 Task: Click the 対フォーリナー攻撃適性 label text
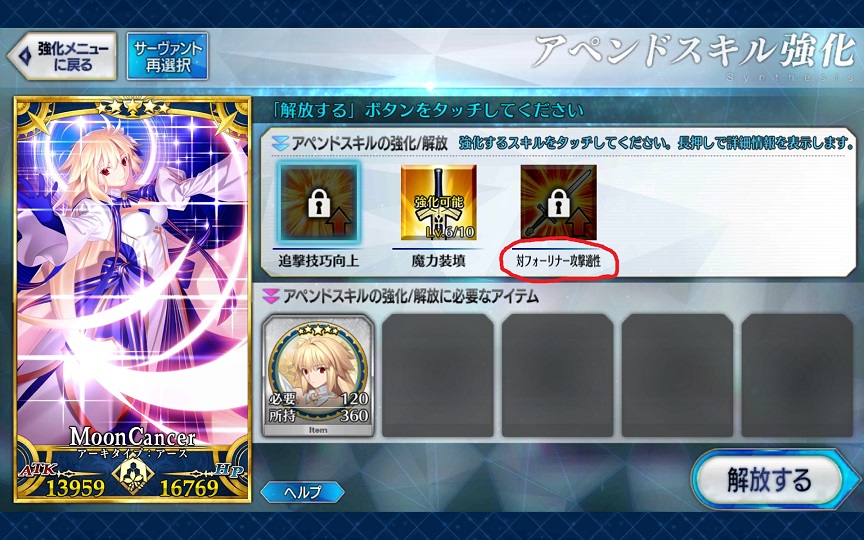coord(558,261)
